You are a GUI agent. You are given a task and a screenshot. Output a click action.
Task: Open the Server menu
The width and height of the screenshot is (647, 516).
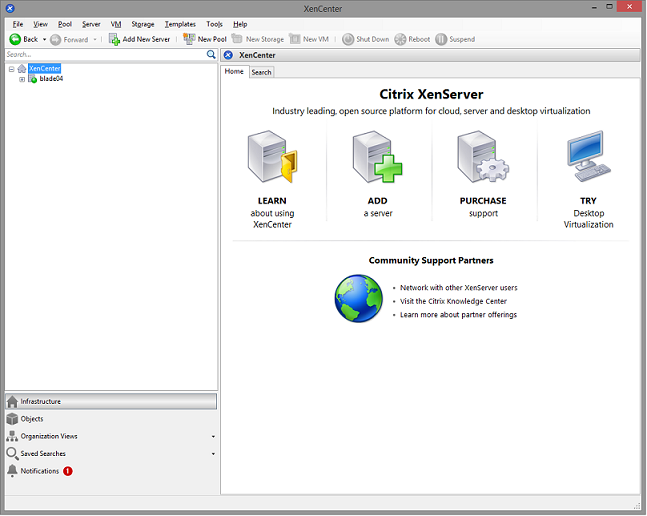coord(91,24)
